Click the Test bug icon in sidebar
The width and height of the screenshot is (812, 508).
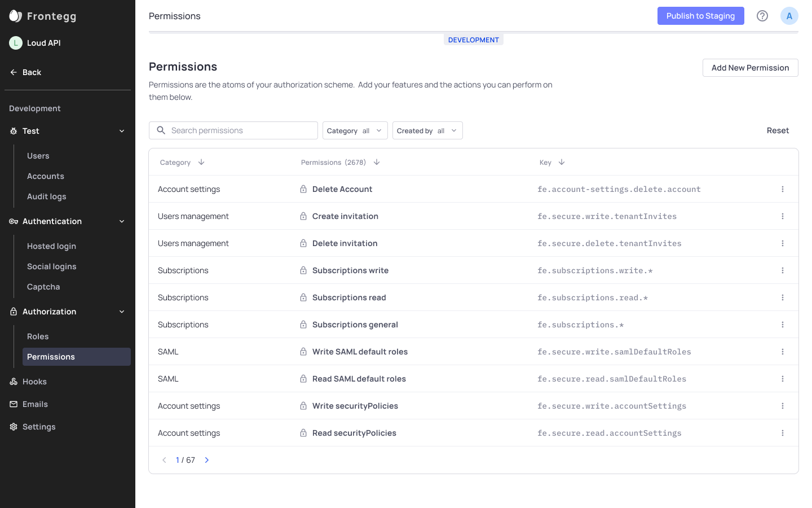[14, 131]
